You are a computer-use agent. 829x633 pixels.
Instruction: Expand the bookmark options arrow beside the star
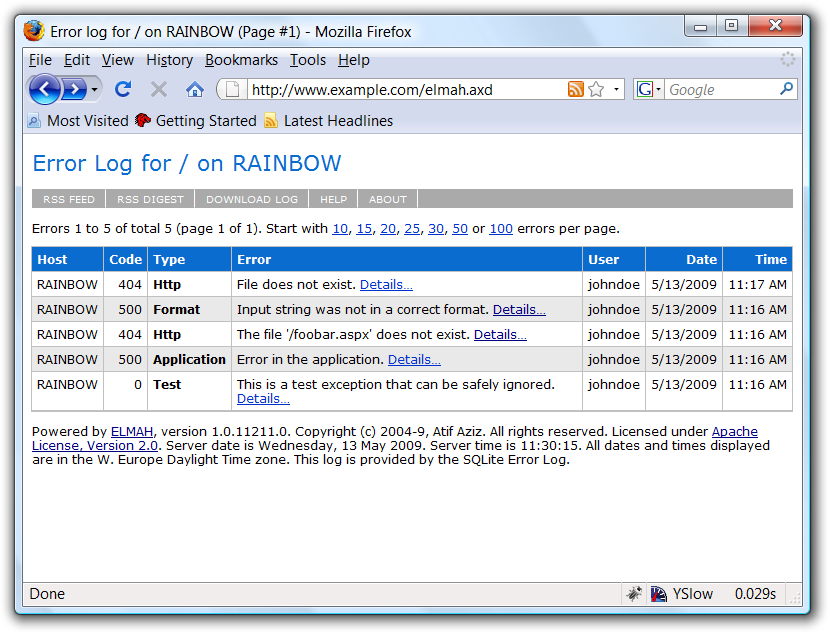615,89
